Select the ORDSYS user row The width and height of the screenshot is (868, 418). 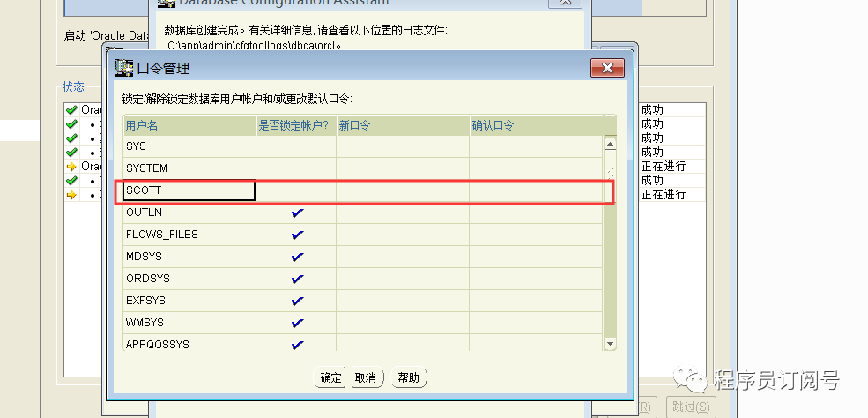(x=362, y=279)
